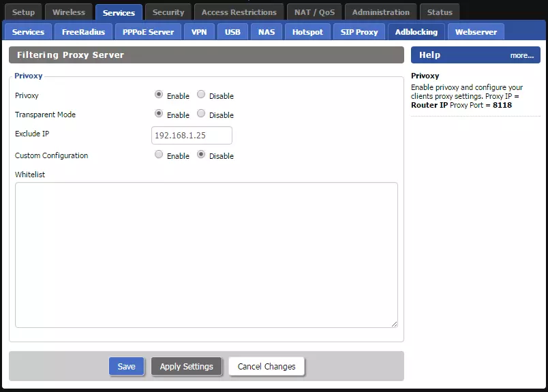This screenshot has height=392, width=548.
Task: Select the VPN sub-tab
Action: pyautogui.click(x=199, y=32)
